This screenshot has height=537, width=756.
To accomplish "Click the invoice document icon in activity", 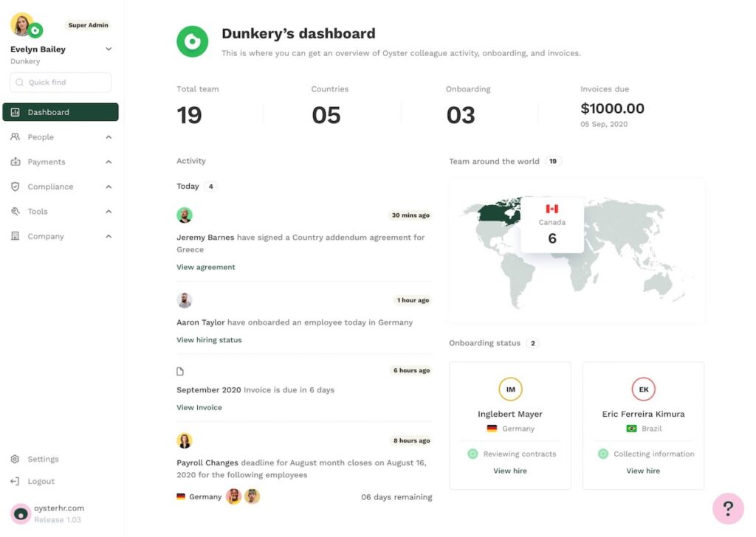I will tap(180, 371).
